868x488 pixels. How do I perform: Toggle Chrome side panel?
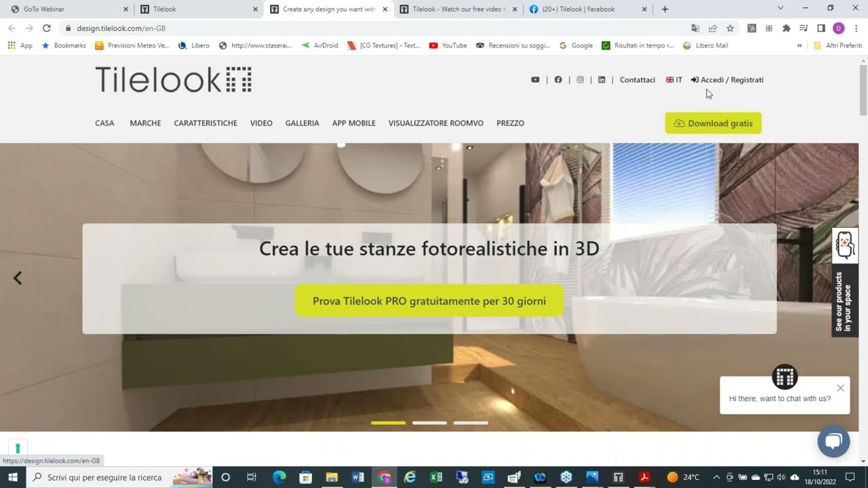(821, 28)
